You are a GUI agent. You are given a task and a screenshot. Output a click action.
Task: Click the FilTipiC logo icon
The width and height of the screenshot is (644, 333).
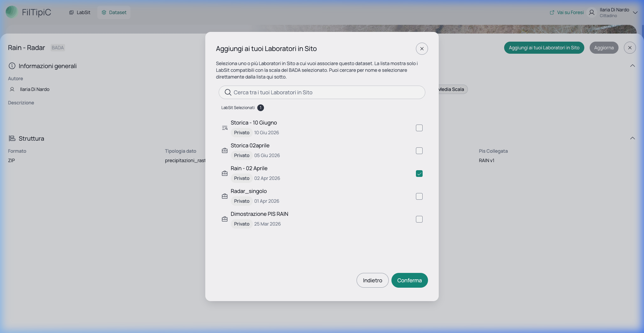pos(12,12)
